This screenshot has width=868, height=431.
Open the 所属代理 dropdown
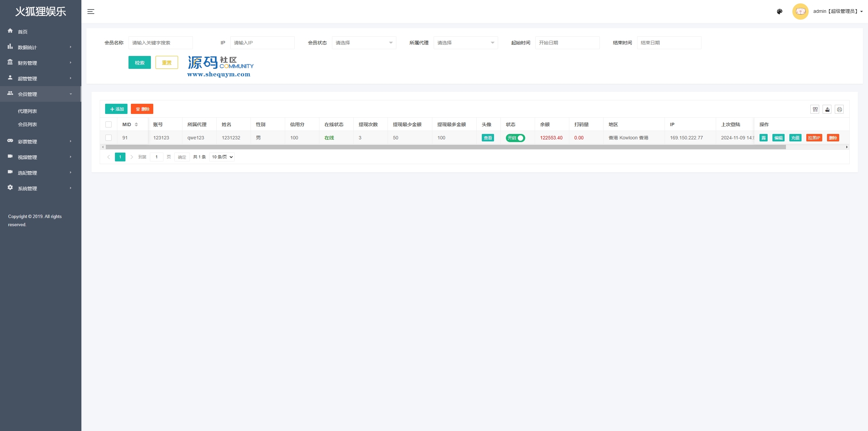tap(465, 43)
